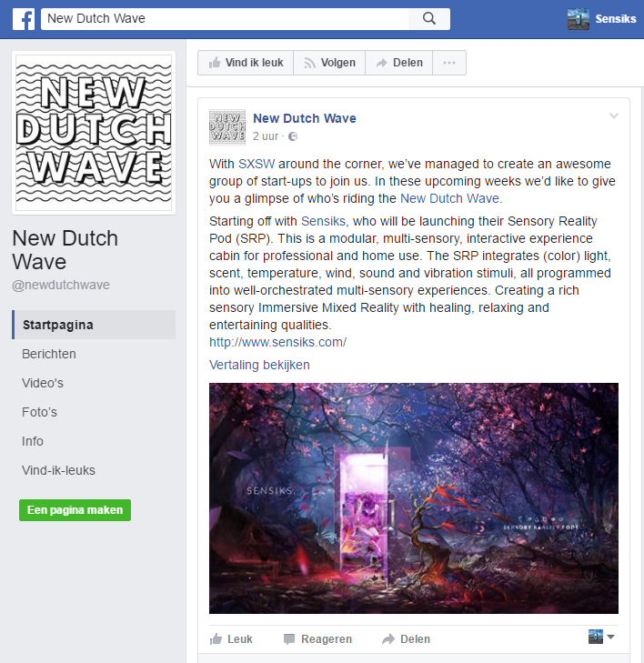Click the globe public audience icon
This screenshot has height=663, width=644.
pos(293,136)
